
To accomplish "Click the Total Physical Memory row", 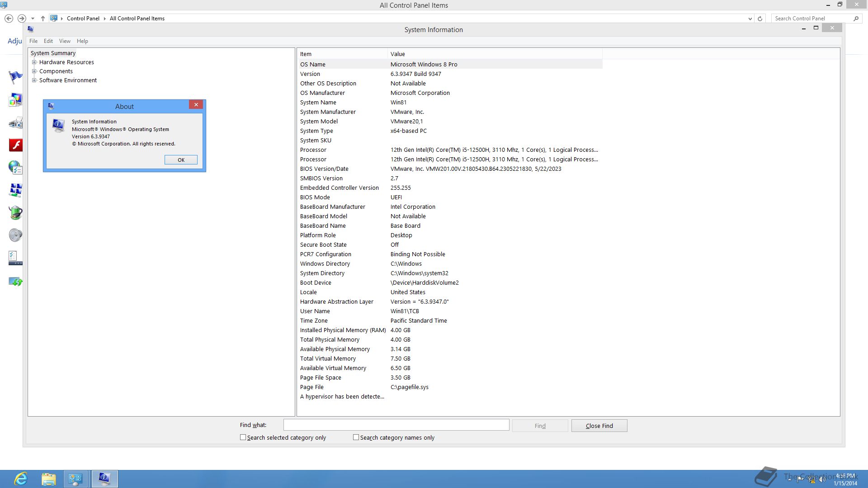I will 450,340.
